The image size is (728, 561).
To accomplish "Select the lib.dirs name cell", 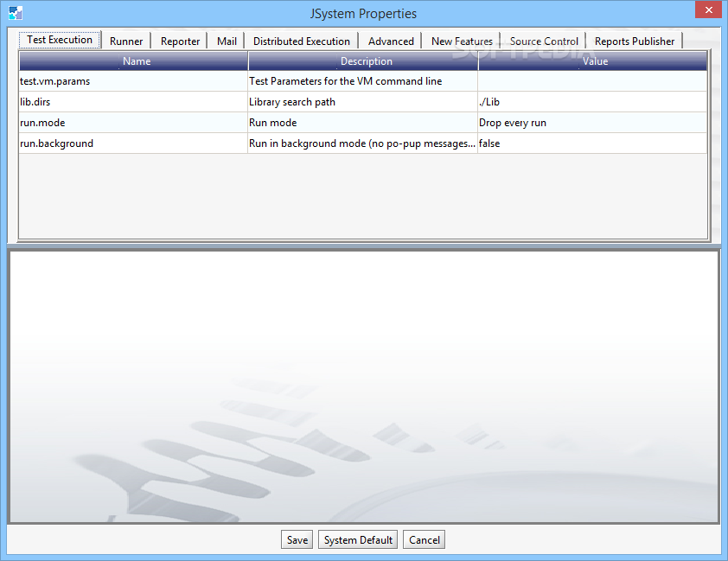I will coord(134,102).
